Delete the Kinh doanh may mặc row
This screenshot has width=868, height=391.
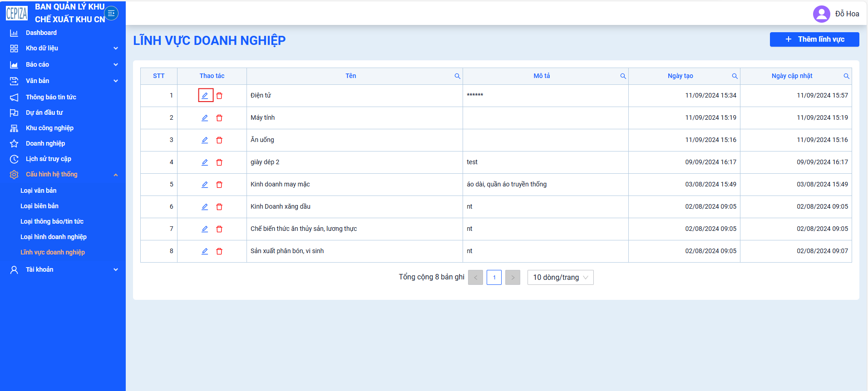(x=219, y=185)
